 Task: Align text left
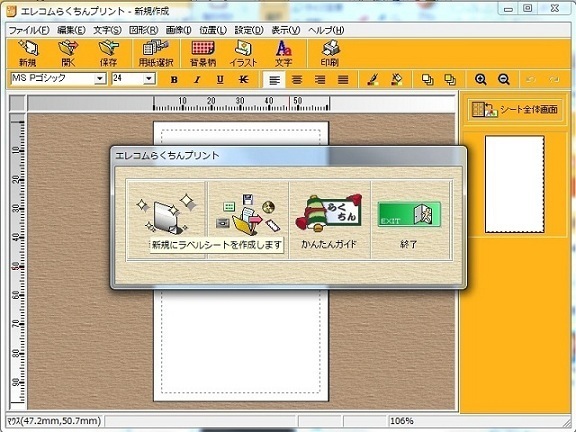pos(274,79)
